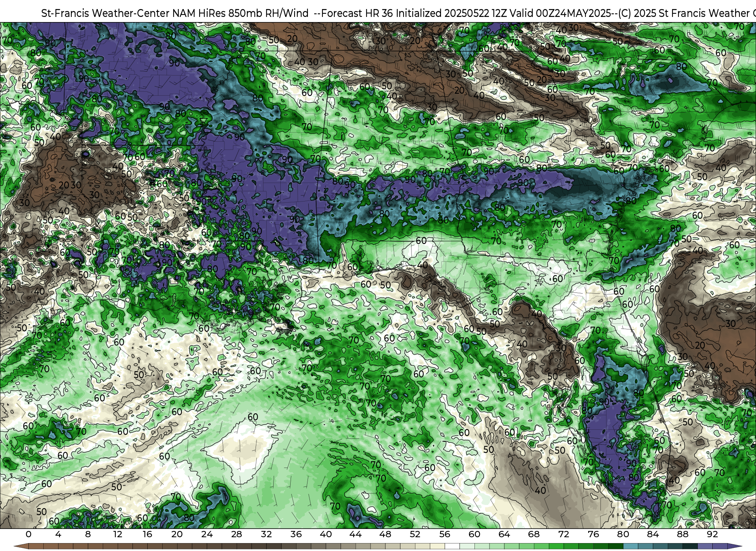Click the brown left arrow of the colorbar
Screen dimensions: 756x551
coord(22,546)
